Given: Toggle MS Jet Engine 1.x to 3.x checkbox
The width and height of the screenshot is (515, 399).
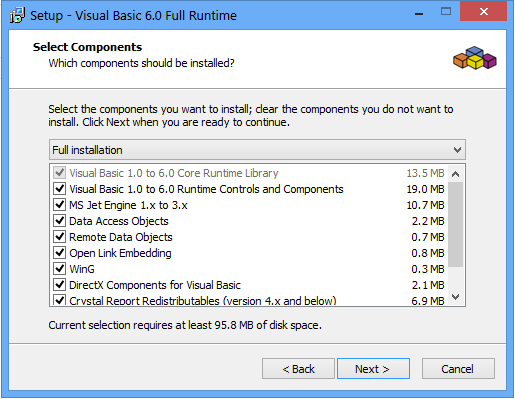Looking at the screenshot, I should (x=59, y=205).
